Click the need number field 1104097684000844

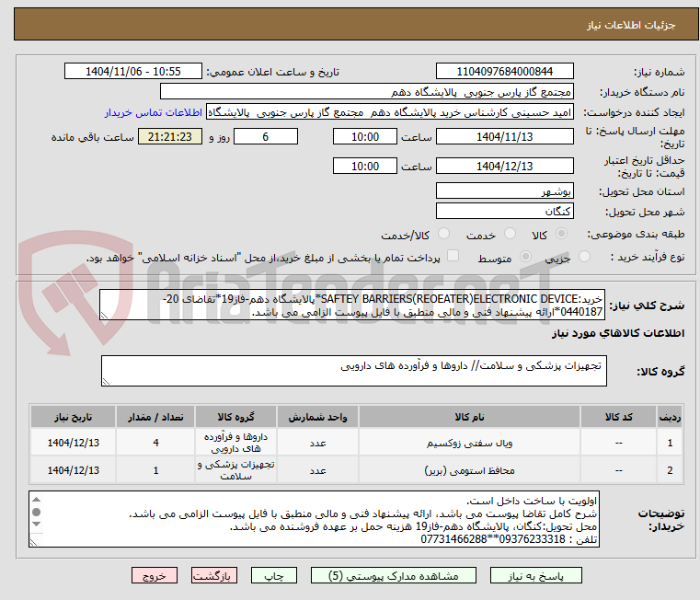tap(504, 72)
